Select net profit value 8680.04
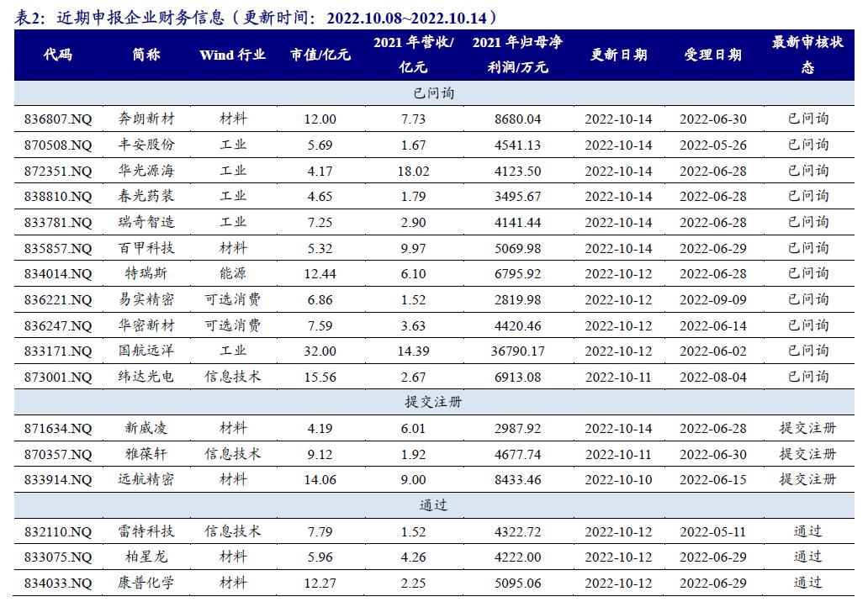Screen dimensions: 868x602 click(517, 119)
